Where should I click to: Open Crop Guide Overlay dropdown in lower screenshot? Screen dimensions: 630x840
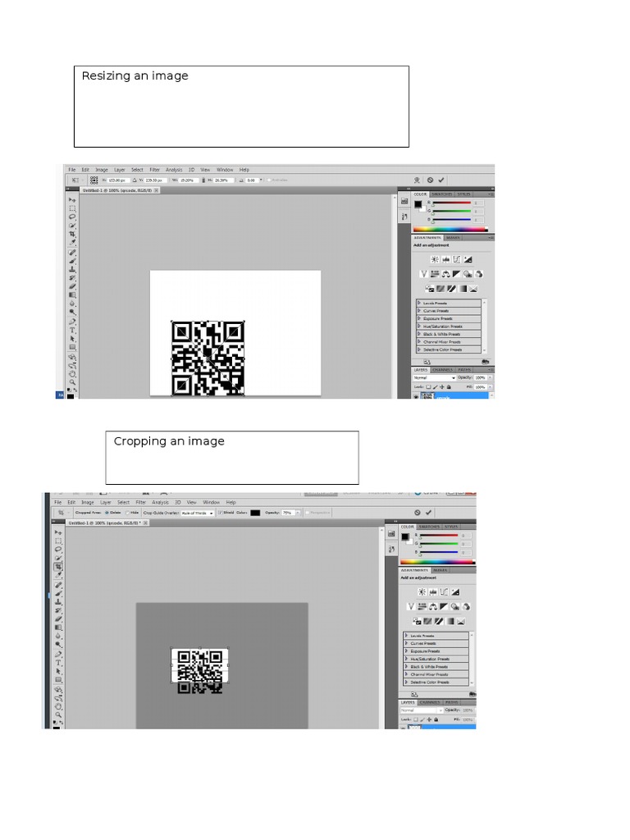click(x=198, y=514)
